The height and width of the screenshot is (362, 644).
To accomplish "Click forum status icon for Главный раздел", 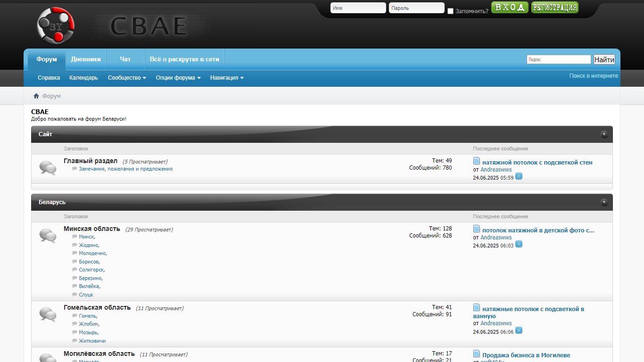I will point(48,168).
